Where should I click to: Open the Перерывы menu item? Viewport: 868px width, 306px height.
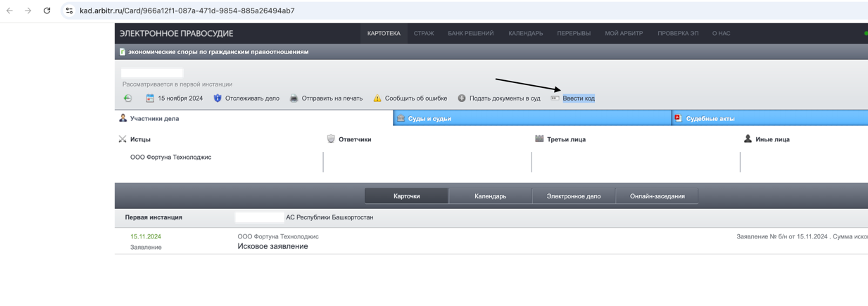(x=574, y=33)
